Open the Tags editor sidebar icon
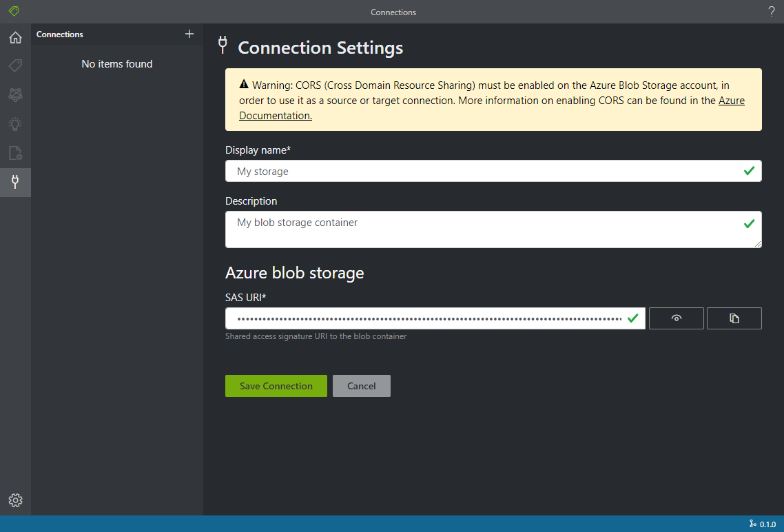Viewport: 784px width, 532px height. point(15,65)
